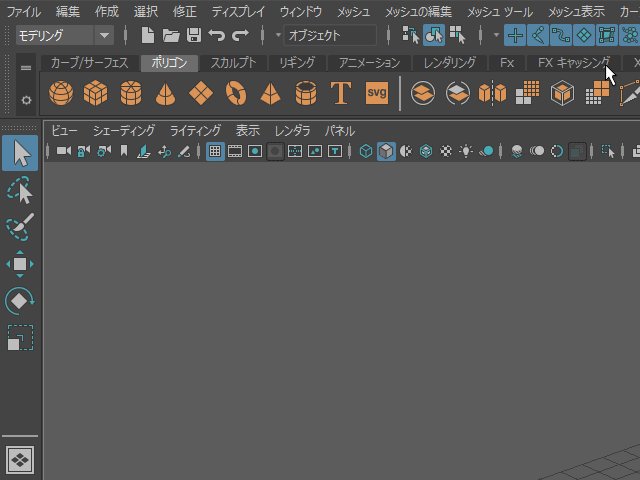Create a polygon cone from the shelf

[x=166, y=94]
